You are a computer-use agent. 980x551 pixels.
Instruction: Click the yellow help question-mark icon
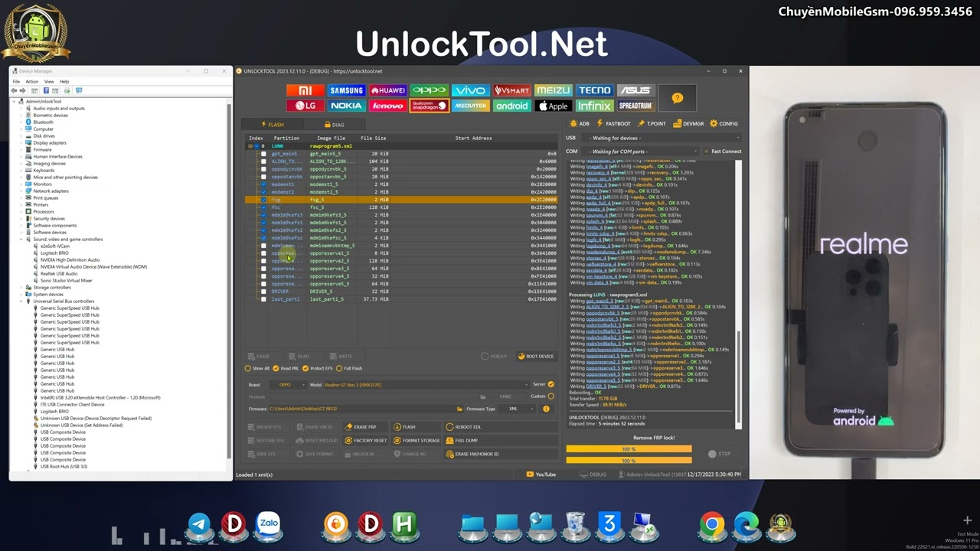pos(677,98)
